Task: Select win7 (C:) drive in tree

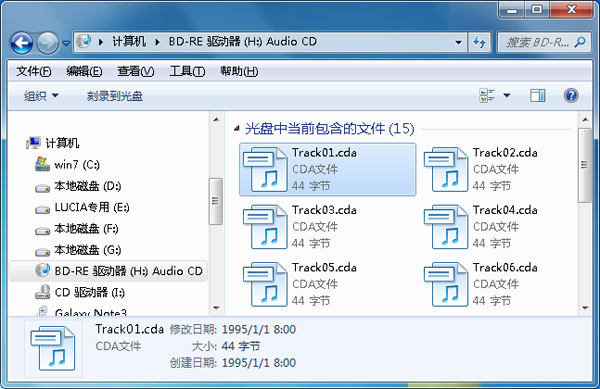Action: (x=77, y=164)
